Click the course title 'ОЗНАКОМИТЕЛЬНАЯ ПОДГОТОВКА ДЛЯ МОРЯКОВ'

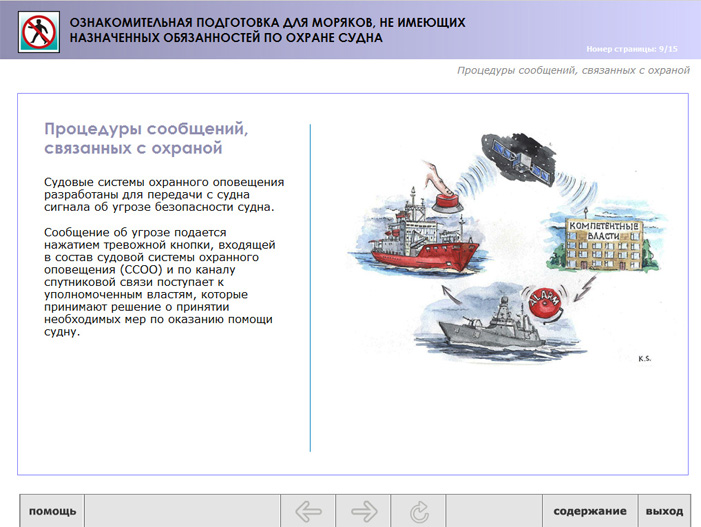(267, 30)
